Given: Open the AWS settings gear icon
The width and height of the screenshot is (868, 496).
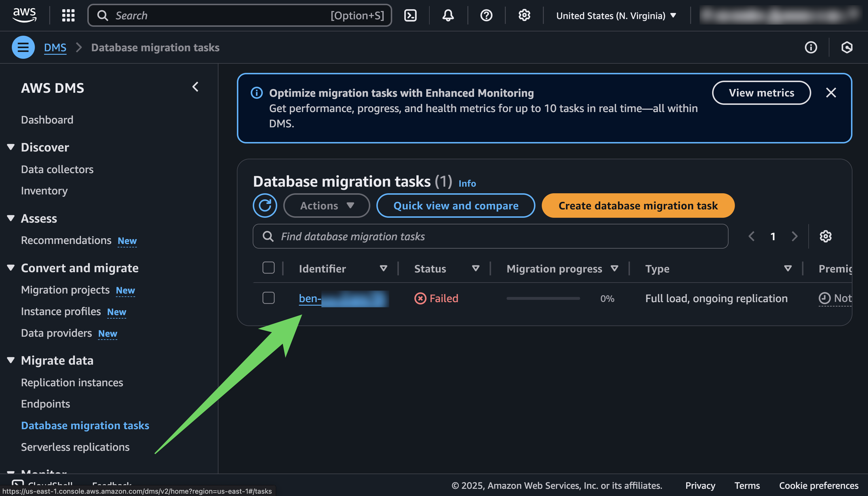Looking at the screenshot, I should [524, 15].
